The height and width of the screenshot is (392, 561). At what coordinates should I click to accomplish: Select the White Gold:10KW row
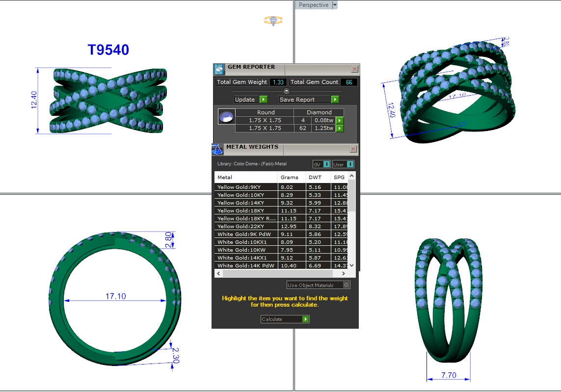click(281, 250)
